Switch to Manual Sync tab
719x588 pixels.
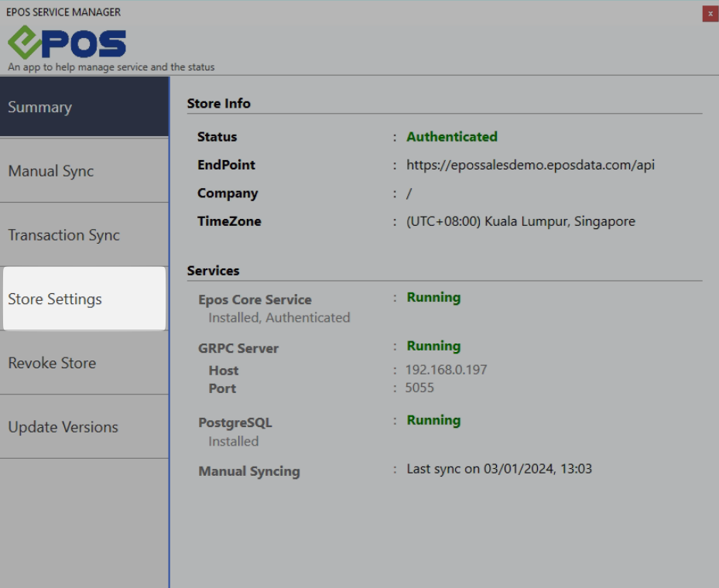(84, 170)
